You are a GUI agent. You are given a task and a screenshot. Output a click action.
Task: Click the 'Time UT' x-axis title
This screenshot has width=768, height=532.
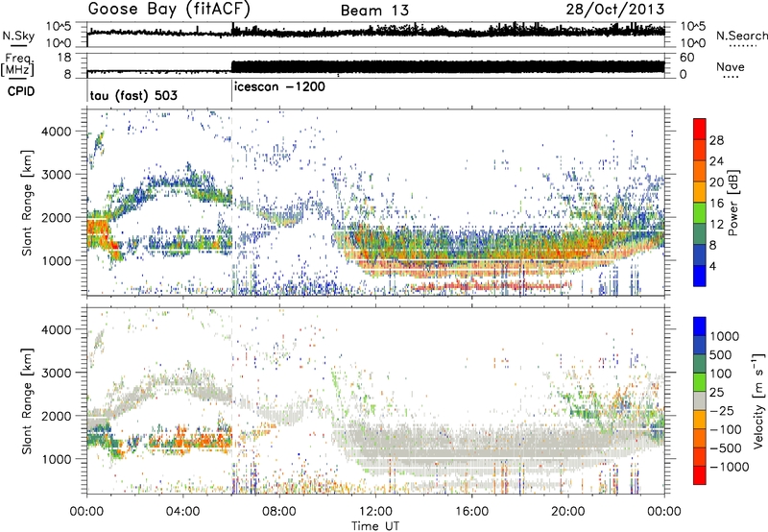pos(375,526)
